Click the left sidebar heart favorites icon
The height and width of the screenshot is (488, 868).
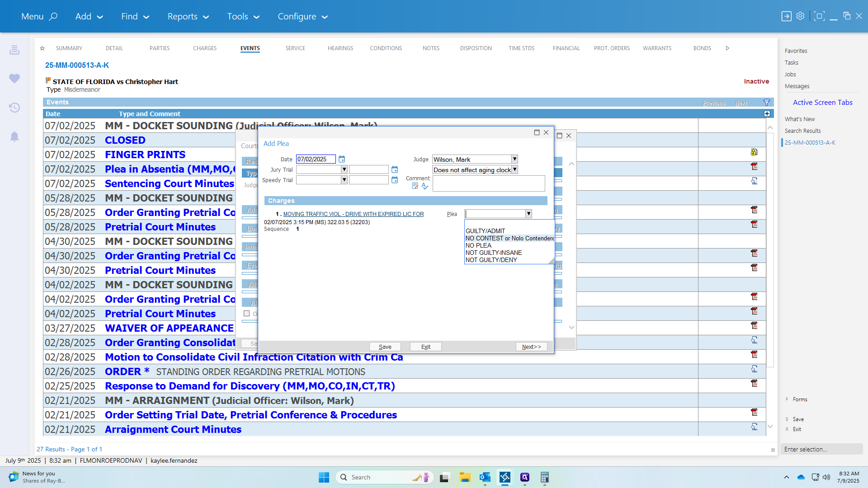(x=14, y=79)
